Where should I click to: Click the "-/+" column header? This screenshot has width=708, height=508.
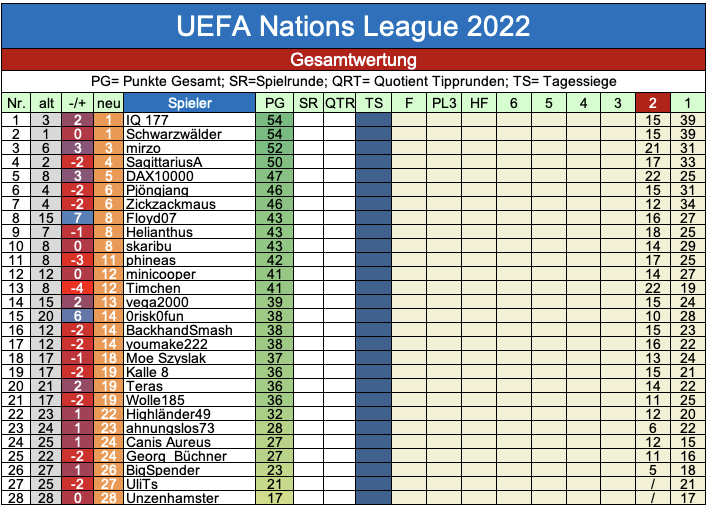(78, 104)
